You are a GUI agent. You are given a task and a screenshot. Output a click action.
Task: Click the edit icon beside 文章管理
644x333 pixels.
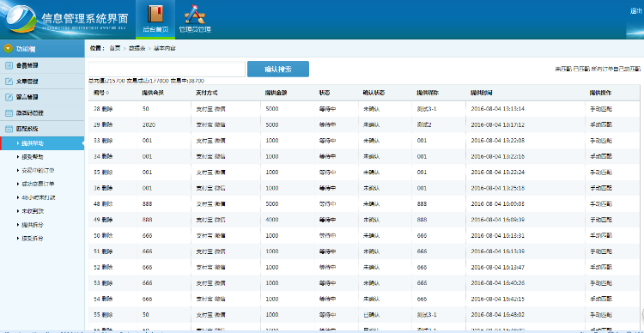[9, 82]
